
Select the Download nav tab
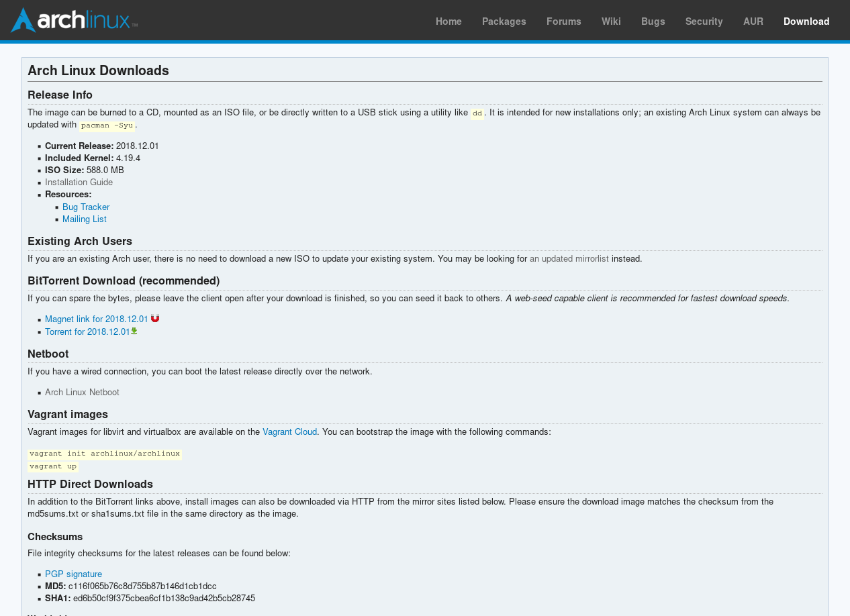806,21
